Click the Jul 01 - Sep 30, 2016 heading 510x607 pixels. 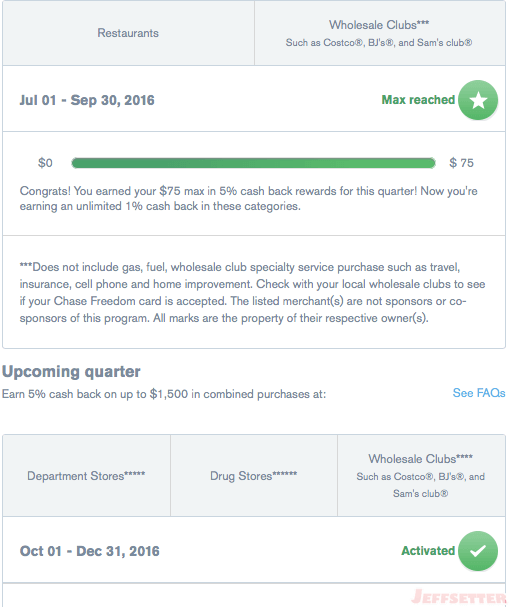click(x=87, y=100)
